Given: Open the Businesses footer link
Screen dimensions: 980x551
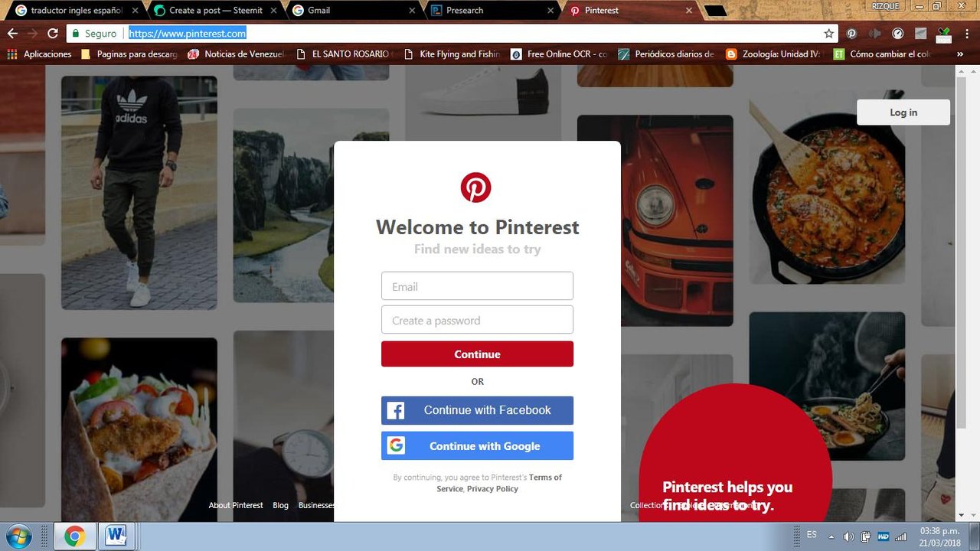Looking at the screenshot, I should pyautogui.click(x=316, y=505).
